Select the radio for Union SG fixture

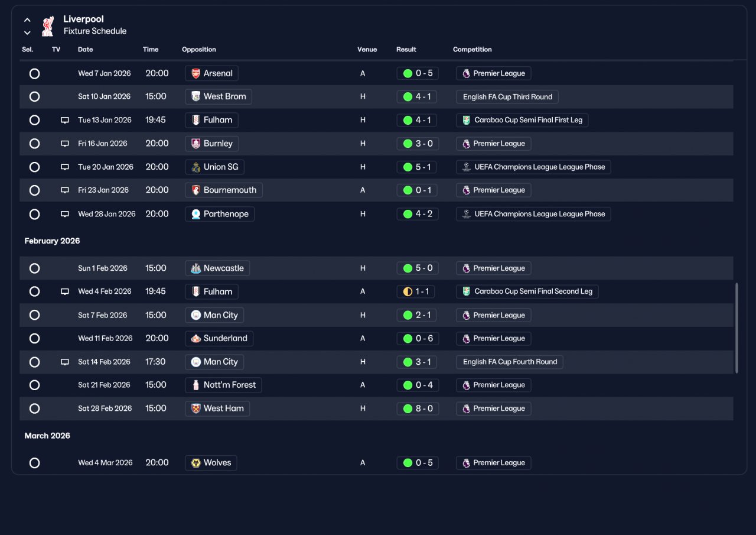coord(34,167)
